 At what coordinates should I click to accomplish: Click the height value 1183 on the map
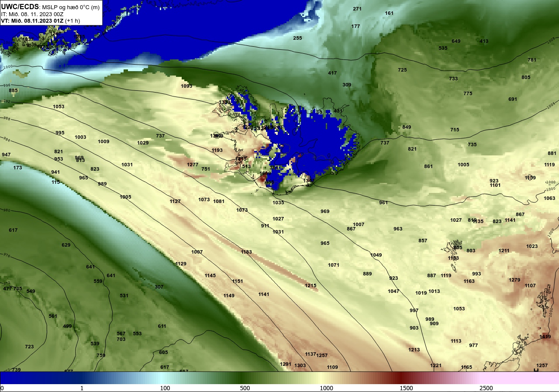(x=246, y=252)
